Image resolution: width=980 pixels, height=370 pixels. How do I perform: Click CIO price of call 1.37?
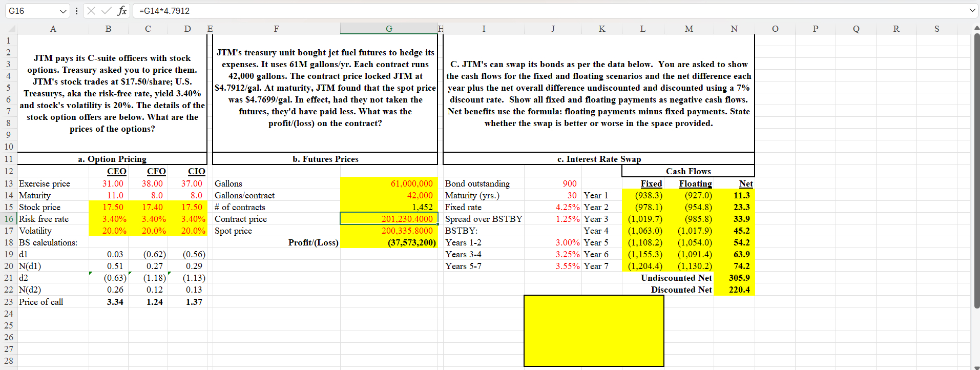[187, 302]
